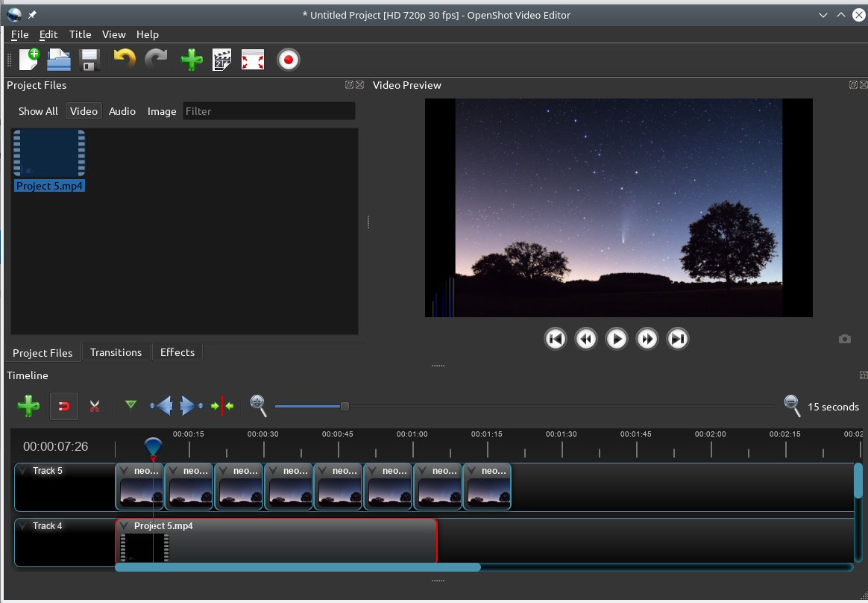Image resolution: width=868 pixels, height=603 pixels.
Task: Click the project files Filter field
Action: [268, 111]
